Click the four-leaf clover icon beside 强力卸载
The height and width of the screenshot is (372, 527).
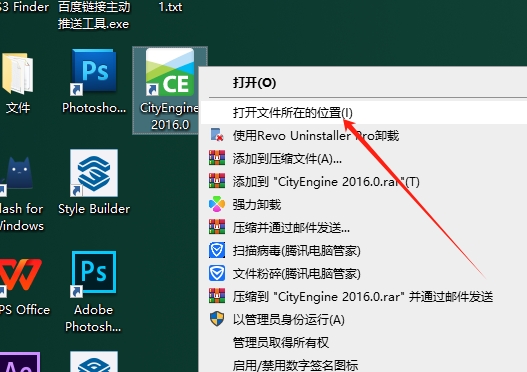coord(217,204)
